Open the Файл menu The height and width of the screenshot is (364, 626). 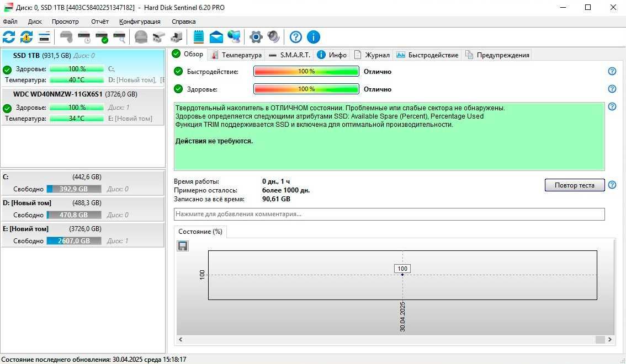(10, 22)
